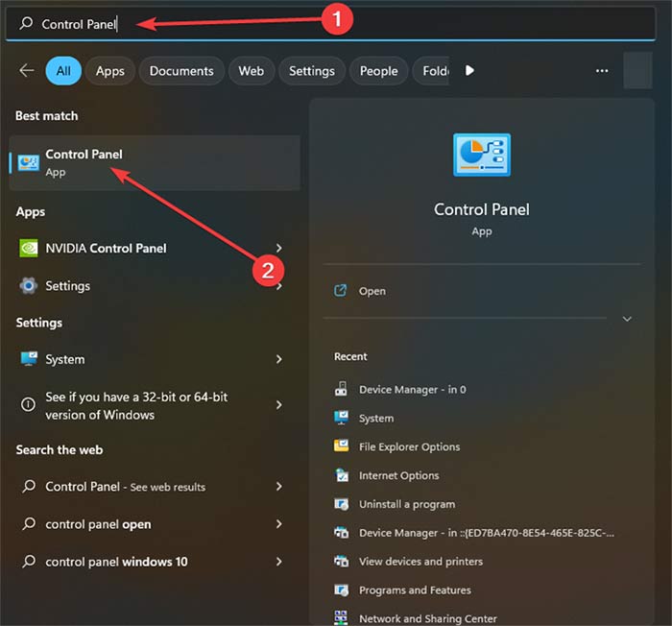Click the Network and Sharing Center icon
The width and height of the screenshot is (672, 626).
coord(341,618)
